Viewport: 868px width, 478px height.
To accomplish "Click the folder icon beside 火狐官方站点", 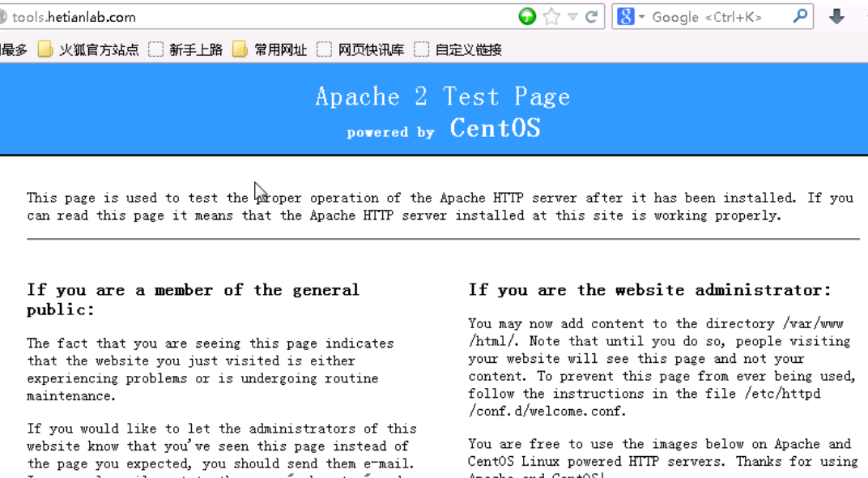I will pyautogui.click(x=45, y=50).
